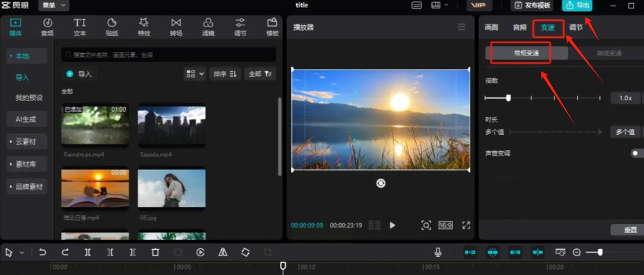Click the microphone record voiceover icon
644x275 pixels.
(x=438, y=253)
